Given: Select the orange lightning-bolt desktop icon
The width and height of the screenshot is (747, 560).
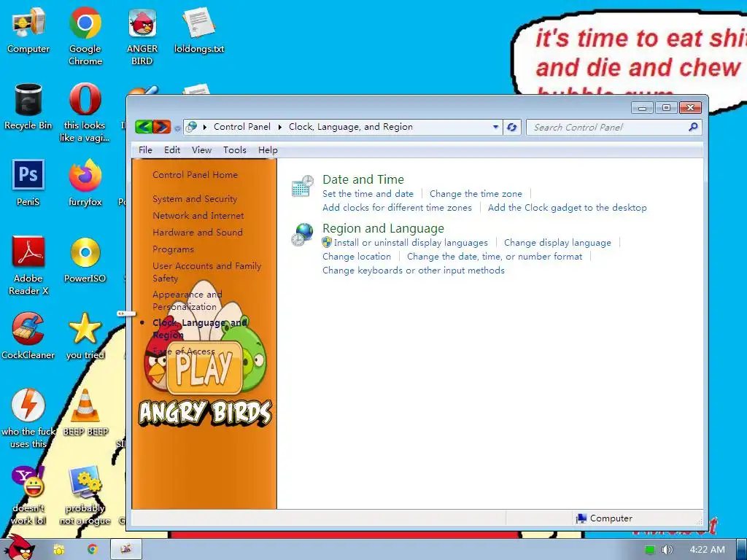Looking at the screenshot, I should [x=28, y=418].
